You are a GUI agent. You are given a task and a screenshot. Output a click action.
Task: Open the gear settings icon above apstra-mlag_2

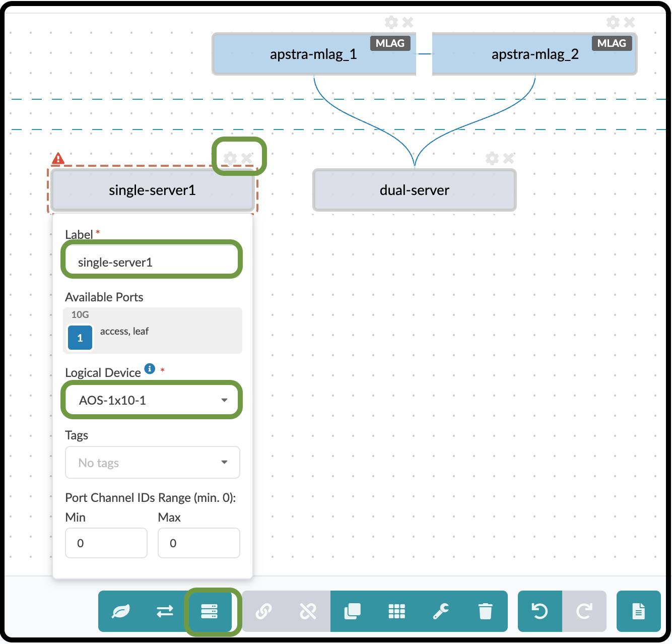[x=613, y=22]
